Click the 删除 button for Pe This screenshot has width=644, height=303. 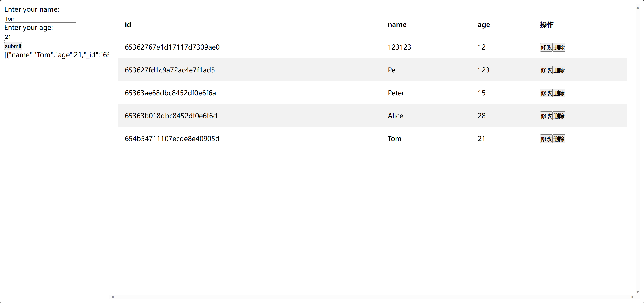[558, 70]
